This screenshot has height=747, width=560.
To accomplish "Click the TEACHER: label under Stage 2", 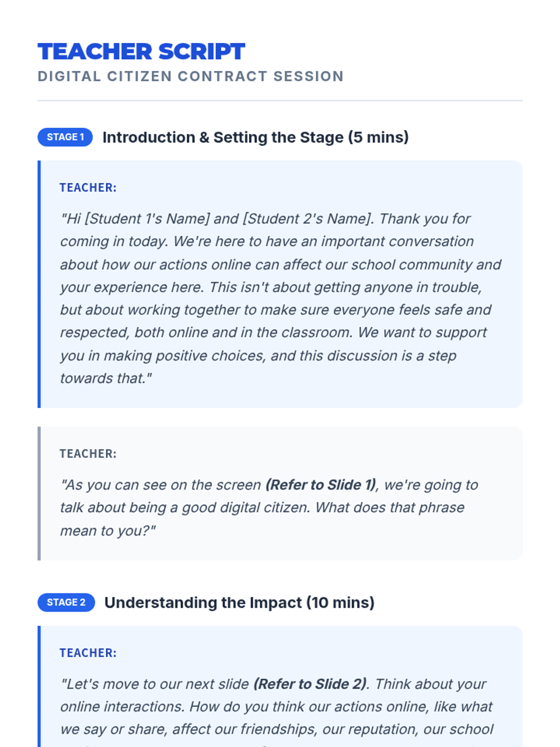I will (x=88, y=653).
